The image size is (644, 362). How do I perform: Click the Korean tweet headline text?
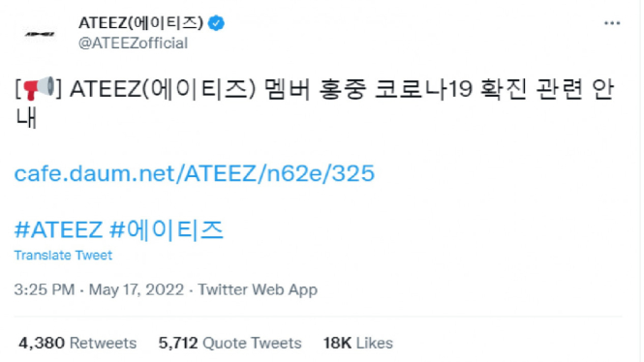click(x=314, y=103)
